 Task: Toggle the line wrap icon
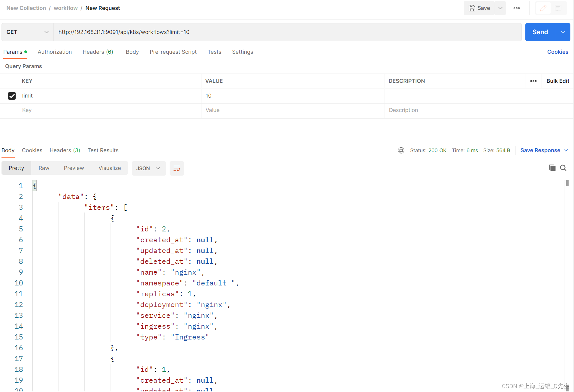pos(177,168)
